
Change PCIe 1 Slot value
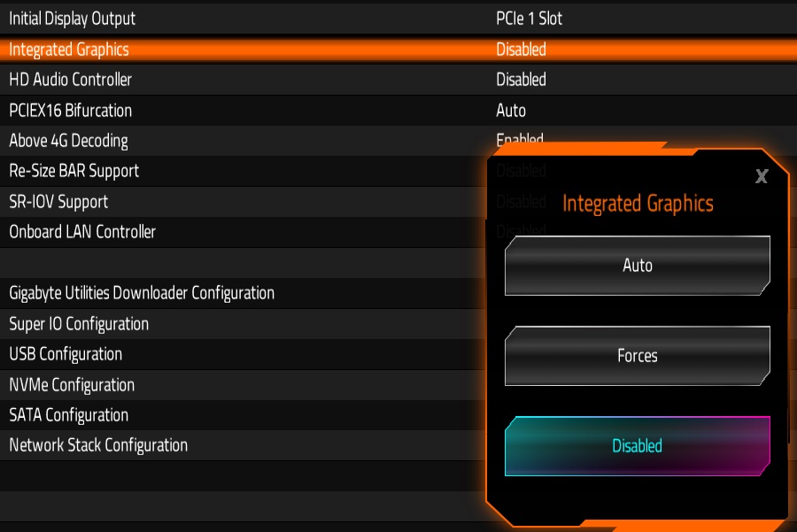529,19
